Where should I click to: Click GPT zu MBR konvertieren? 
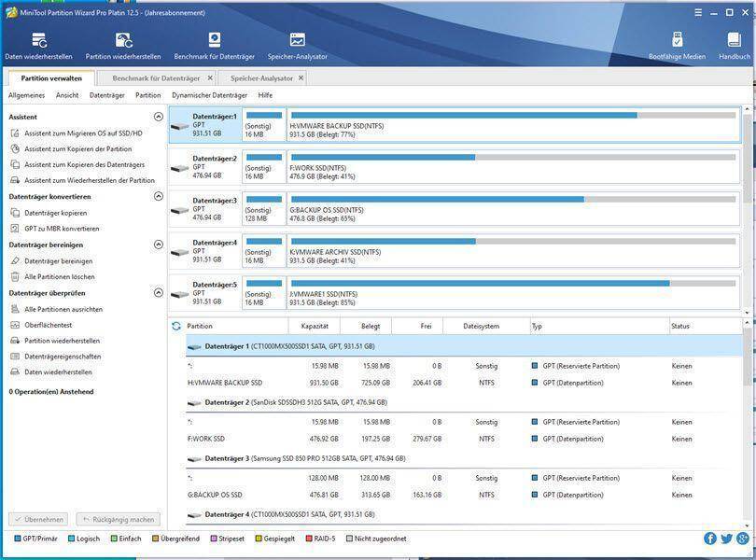click(x=62, y=229)
